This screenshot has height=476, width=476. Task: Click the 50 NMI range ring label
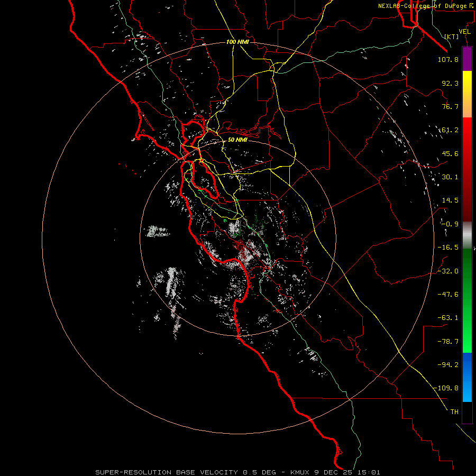pyautogui.click(x=237, y=140)
